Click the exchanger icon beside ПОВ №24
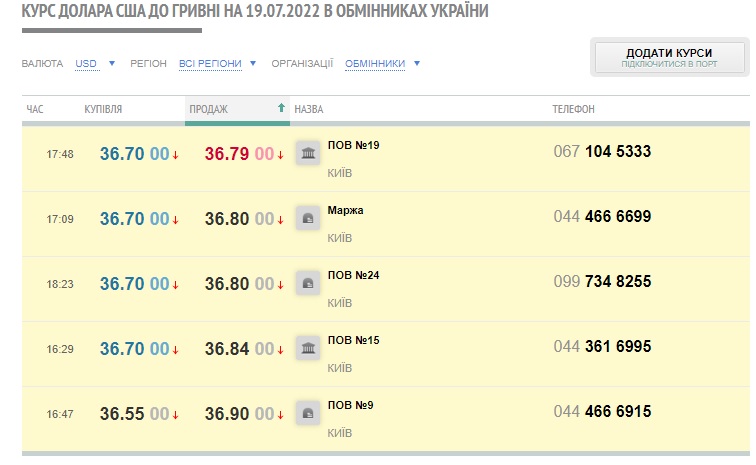756x465 pixels. coord(308,283)
